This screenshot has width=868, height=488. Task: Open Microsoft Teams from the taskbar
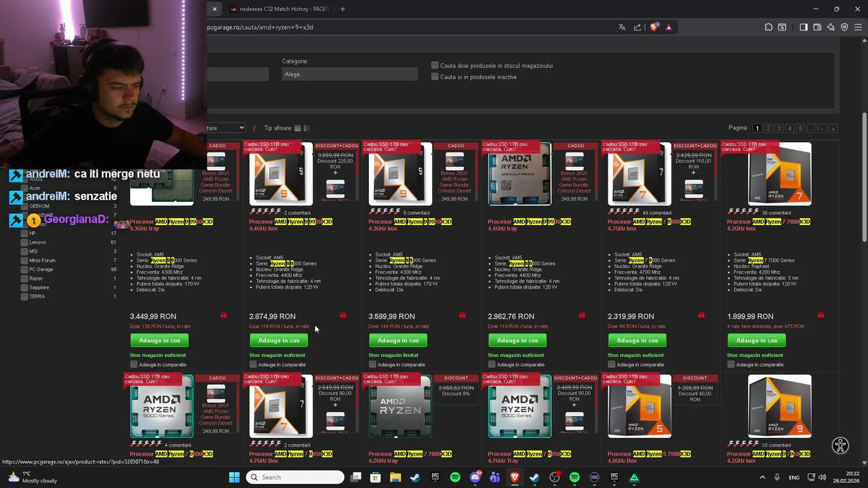[x=494, y=477]
